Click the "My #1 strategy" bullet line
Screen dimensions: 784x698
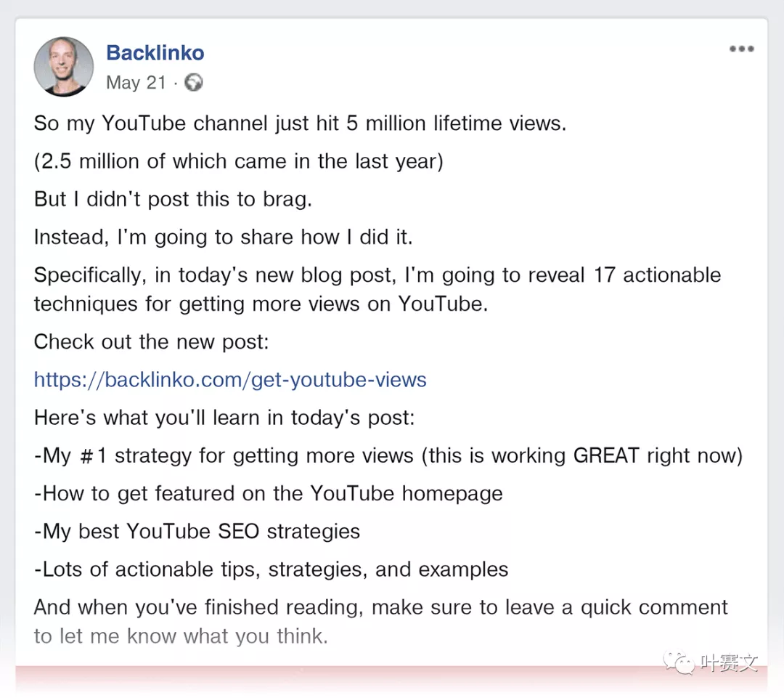388,455
